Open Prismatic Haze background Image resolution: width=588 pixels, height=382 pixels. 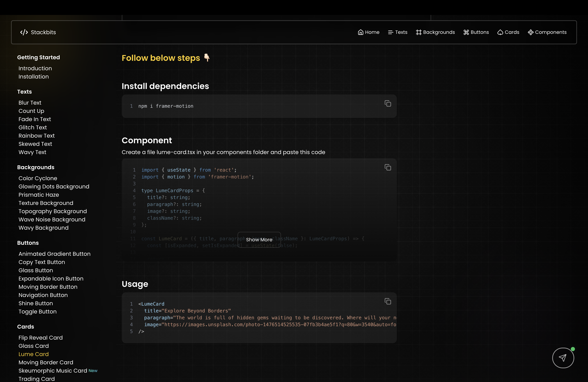tap(39, 195)
